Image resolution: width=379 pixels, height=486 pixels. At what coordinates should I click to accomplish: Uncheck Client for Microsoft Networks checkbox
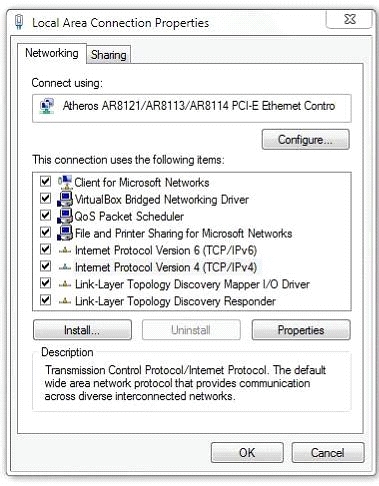pyautogui.click(x=45, y=181)
